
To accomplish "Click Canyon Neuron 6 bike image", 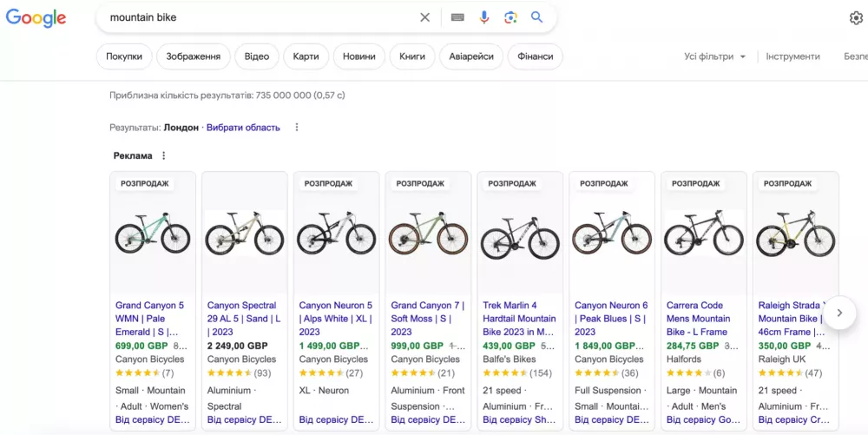I will coord(612,233).
